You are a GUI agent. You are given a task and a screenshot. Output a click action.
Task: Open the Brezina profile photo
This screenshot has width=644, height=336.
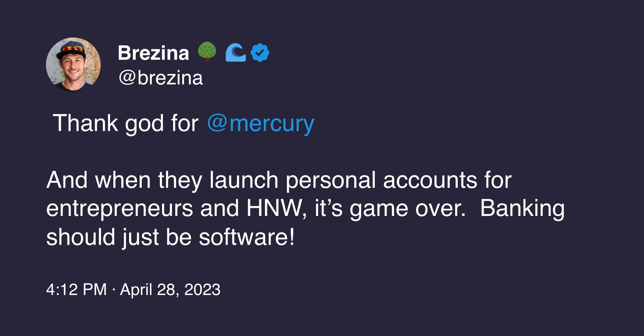pyautogui.click(x=73, y=65)
